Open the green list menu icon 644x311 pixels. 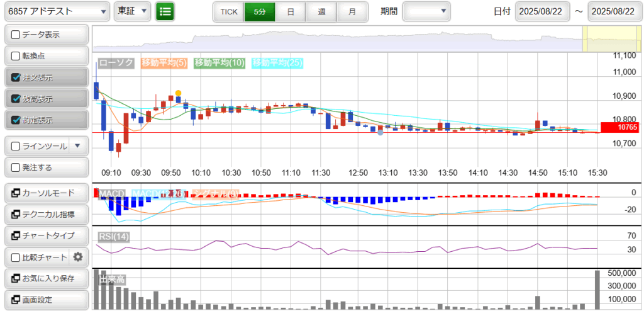pos(165,11)
